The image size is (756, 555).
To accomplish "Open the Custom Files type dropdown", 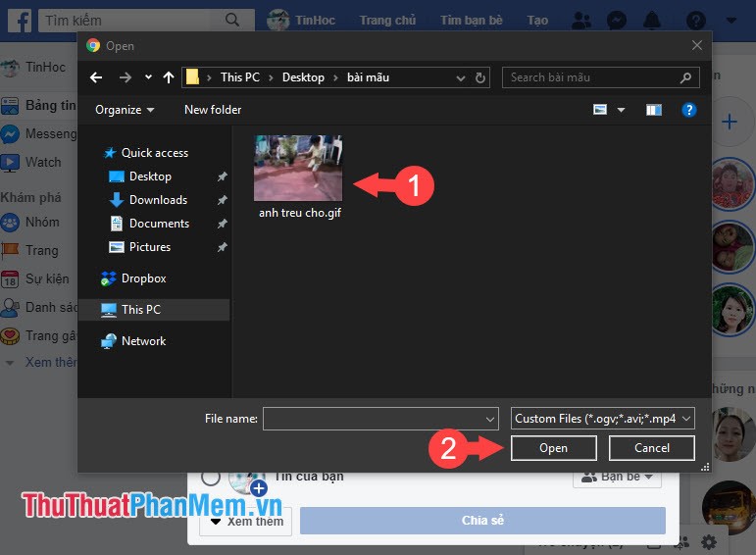I will (602, 419).
